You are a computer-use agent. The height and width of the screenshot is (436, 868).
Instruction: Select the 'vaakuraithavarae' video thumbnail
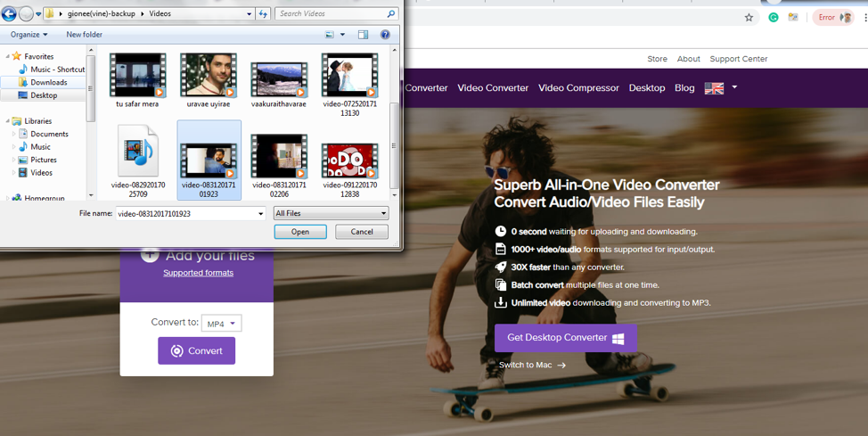click(x=279, y=79)
